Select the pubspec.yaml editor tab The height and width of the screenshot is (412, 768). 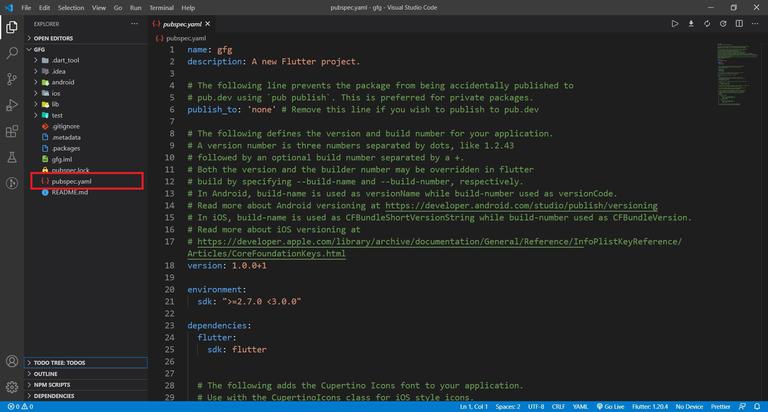(182, 24)
